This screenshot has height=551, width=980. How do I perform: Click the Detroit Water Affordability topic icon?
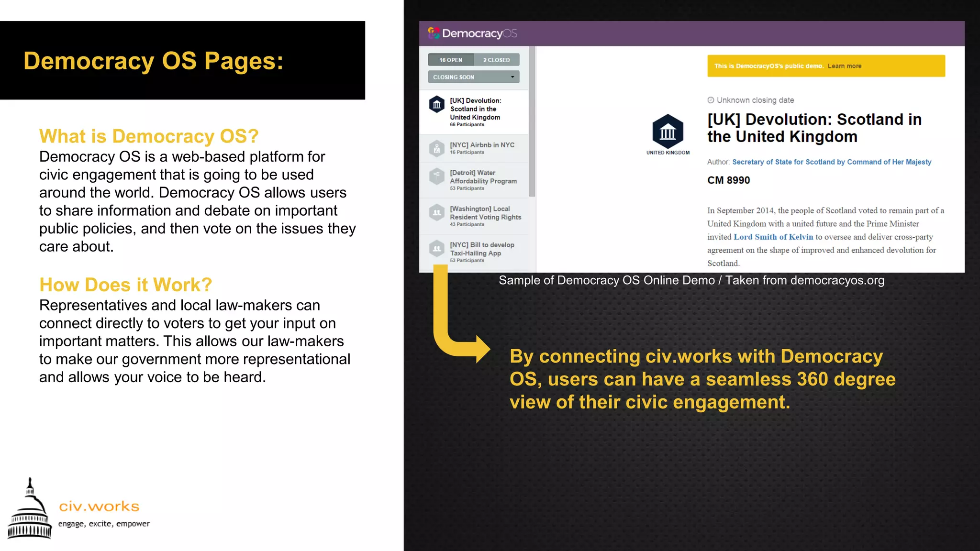[x=436, y=176]
